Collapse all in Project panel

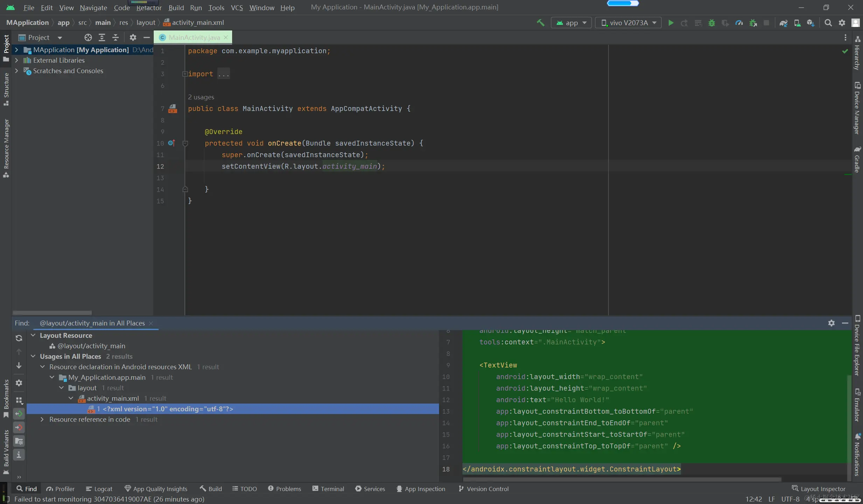116,37
